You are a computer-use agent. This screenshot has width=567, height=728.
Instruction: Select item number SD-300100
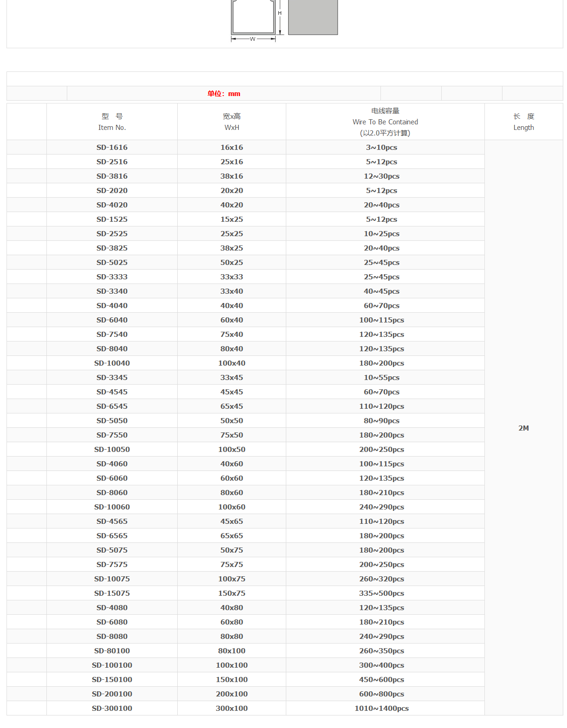point(112,709)
